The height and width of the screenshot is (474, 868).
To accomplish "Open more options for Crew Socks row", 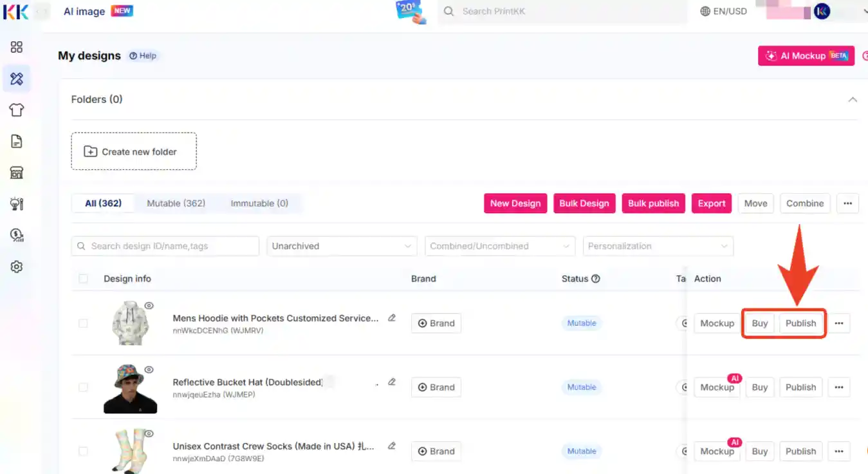I will click(839, 451).
